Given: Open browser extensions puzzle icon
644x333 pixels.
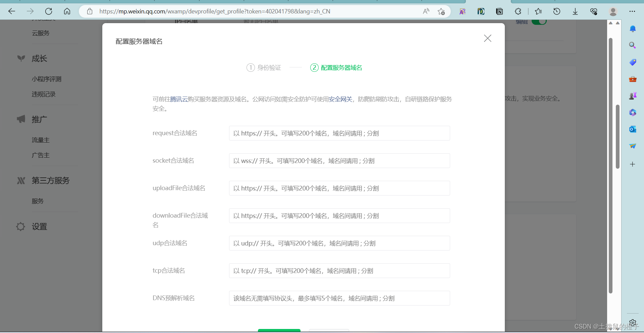Looking at the screenshot, I should [x=518, y=11].
